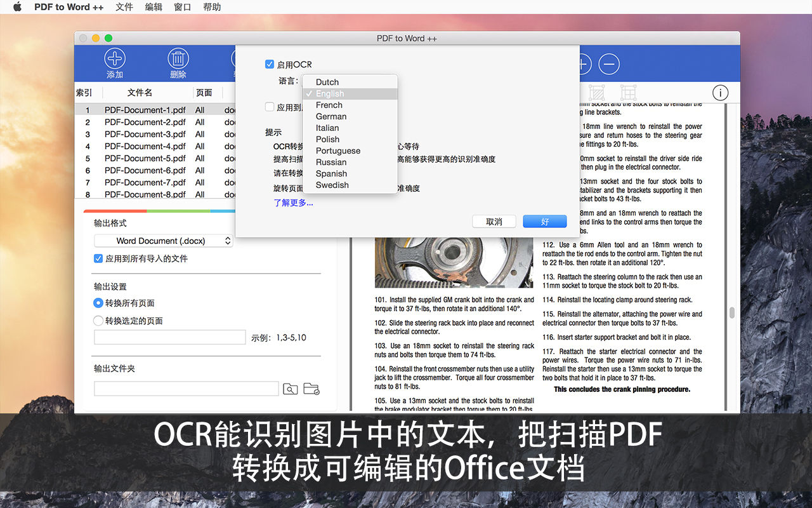
Task: Open the PDF to Word ++ app menu
Action: pos(69,7)
